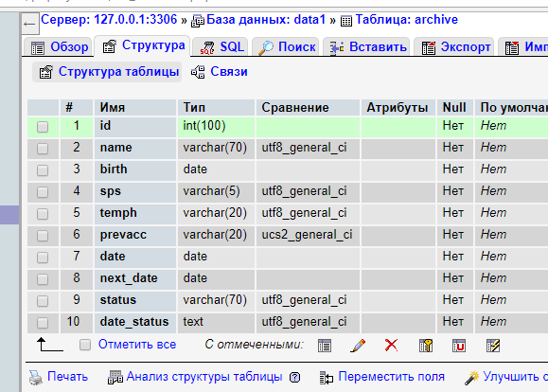Screen dimensions: 548x392
Task: Tick the checkbox for the id column
Action: [x=43, y=127]
